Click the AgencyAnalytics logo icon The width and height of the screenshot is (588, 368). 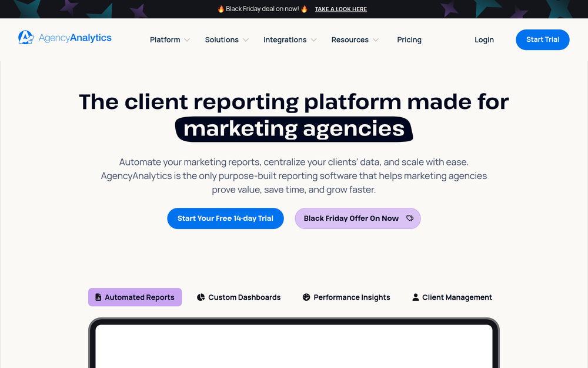coord(26,38)
